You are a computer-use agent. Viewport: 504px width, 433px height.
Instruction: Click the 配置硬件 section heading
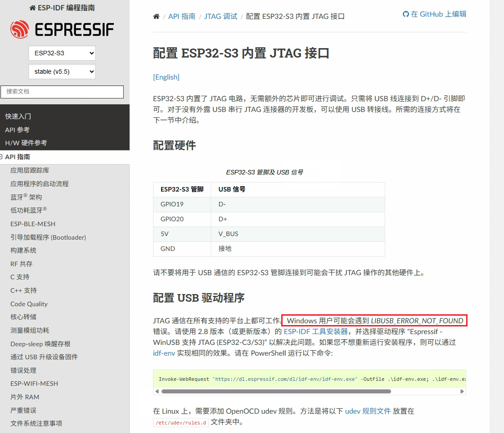coord(174,146)
